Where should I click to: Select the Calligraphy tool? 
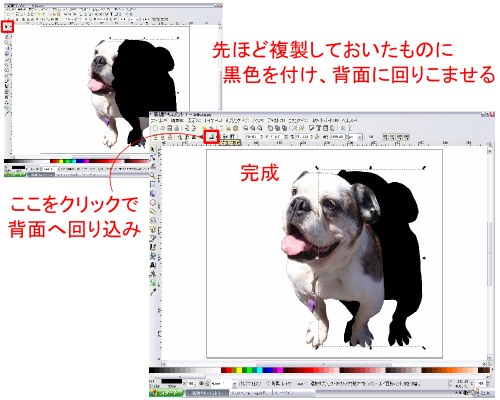[x=153, y=247]
